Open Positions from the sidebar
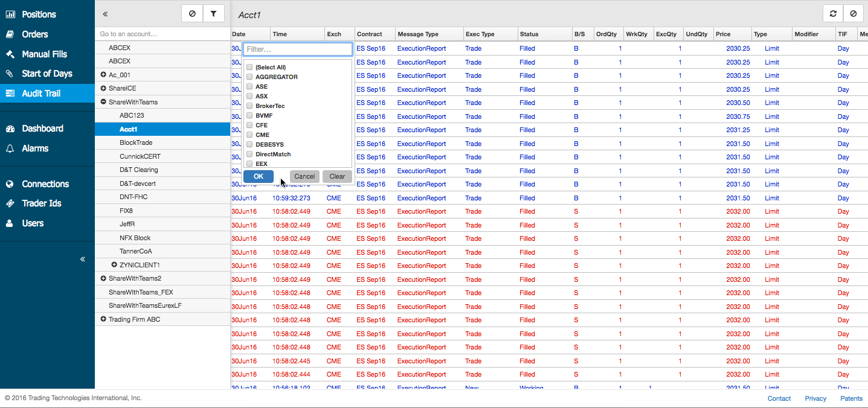The height and width of the screenshot is (408, 868). [x=39, y=14]
